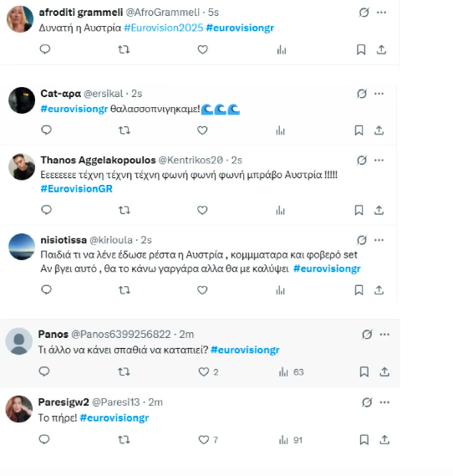Open more options on afroditi grammeli's tweet
This screenshot has width=453, height=476.
point(381,13)
